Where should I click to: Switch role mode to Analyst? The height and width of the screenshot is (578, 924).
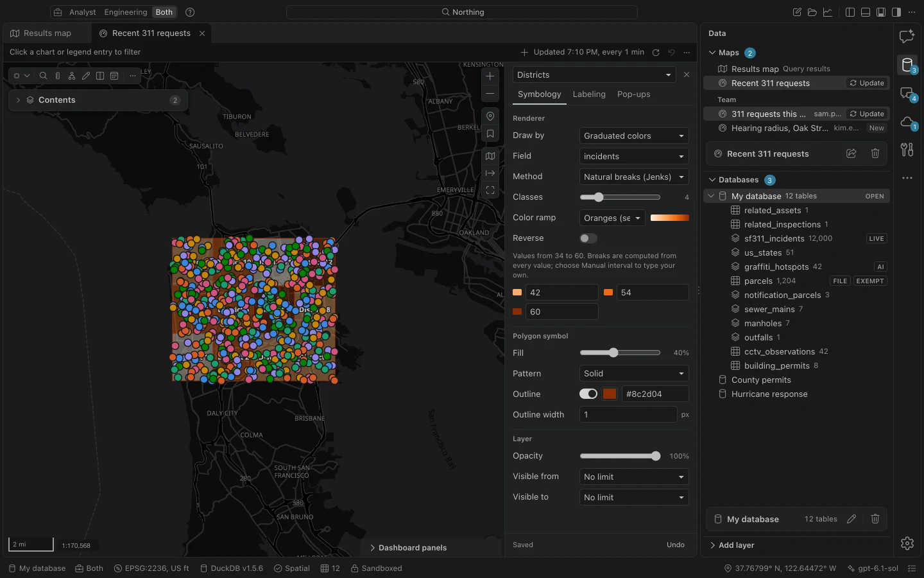coord(83,12)
